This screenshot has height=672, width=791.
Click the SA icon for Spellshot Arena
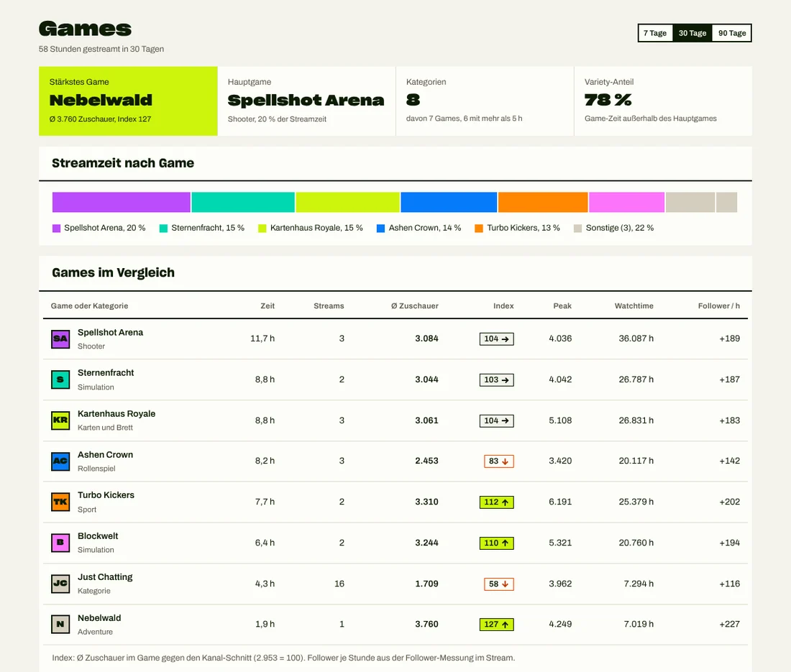point(60,339)
